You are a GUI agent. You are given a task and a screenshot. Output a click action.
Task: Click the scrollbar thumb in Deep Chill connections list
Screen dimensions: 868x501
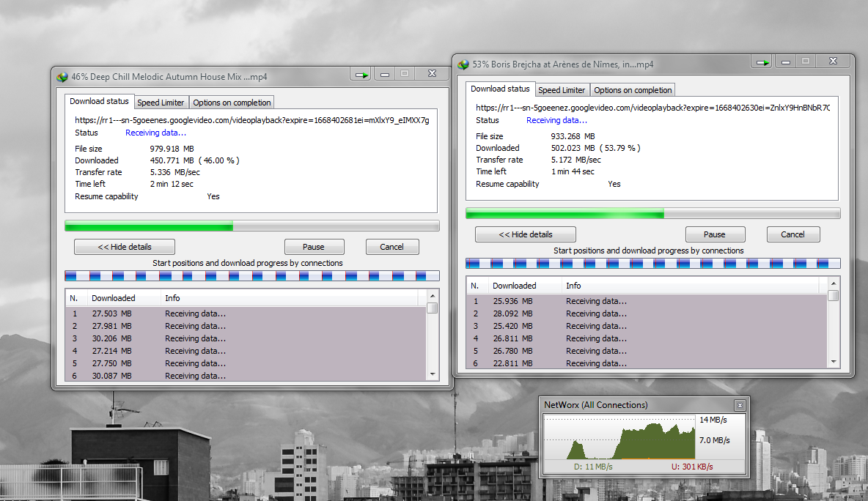pyautogui.click(x=433, y=308)
